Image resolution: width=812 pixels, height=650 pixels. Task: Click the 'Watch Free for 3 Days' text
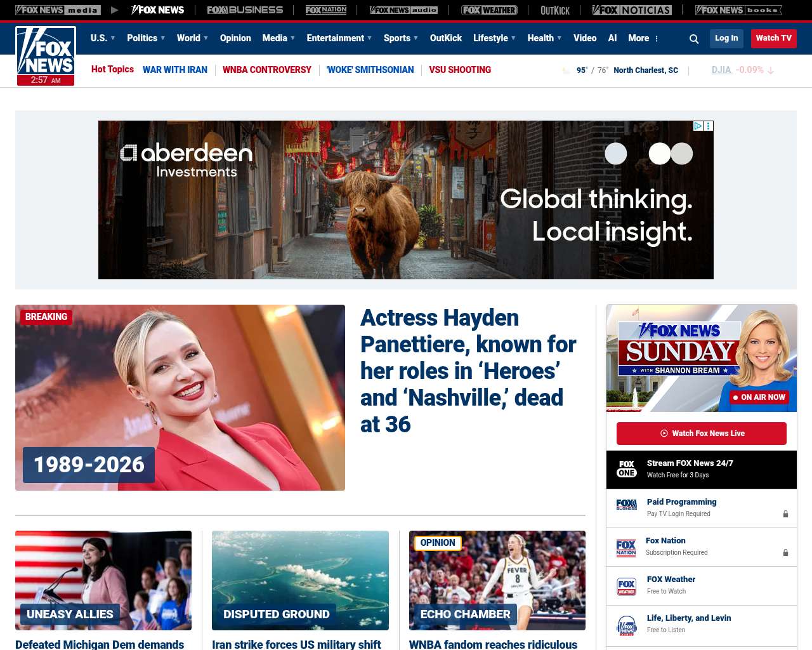[678, 475]
